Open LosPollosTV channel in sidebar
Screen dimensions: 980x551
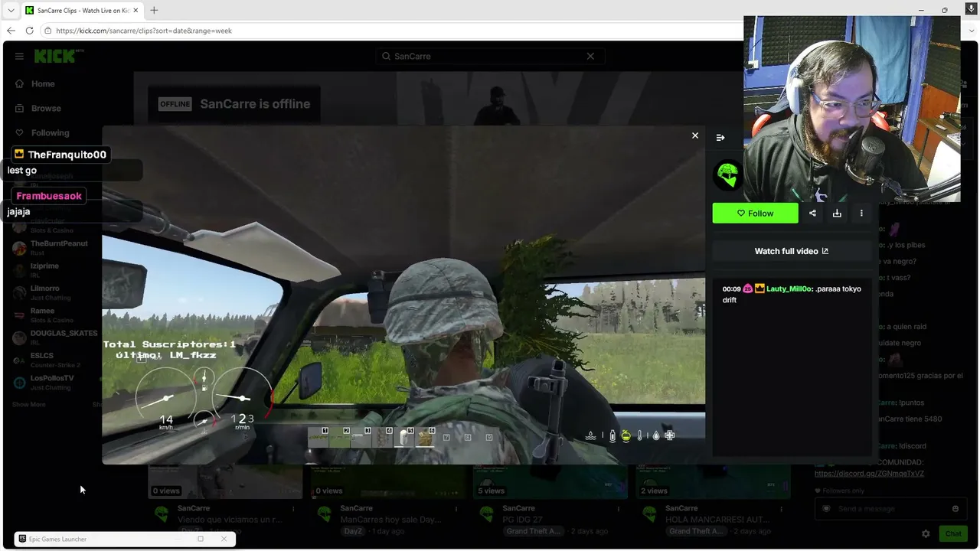click(44, 382)
